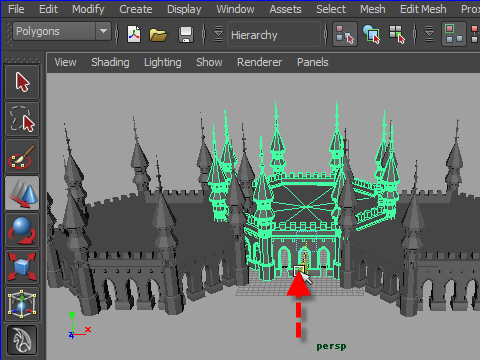This screenshot has height=360, width=480.
Task: Choose the Paint Selection tool
Action: (x=22, y=156)
